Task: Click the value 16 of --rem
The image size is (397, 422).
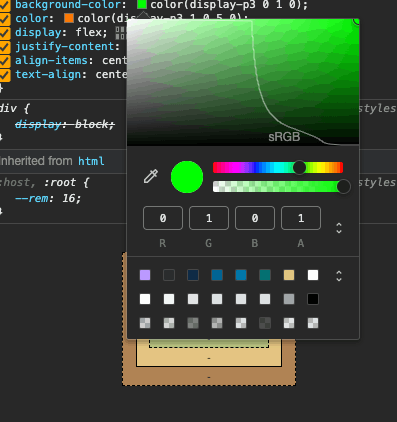Action: click(x=69, y=199)
